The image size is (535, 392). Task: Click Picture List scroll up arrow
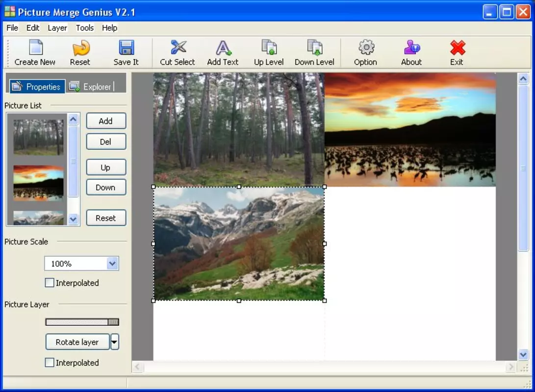[x=73, y=119]
